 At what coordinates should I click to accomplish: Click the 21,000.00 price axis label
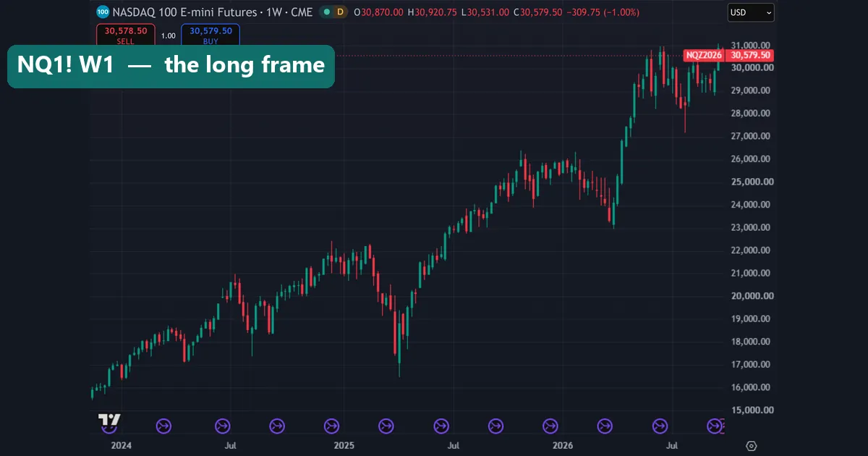point(752,273)
